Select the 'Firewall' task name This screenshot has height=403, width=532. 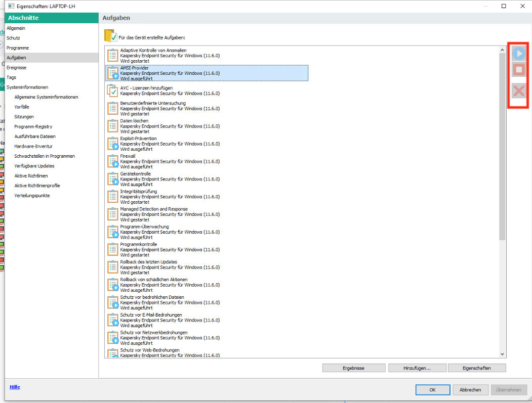pyautogui.click(x=128, y=156)
